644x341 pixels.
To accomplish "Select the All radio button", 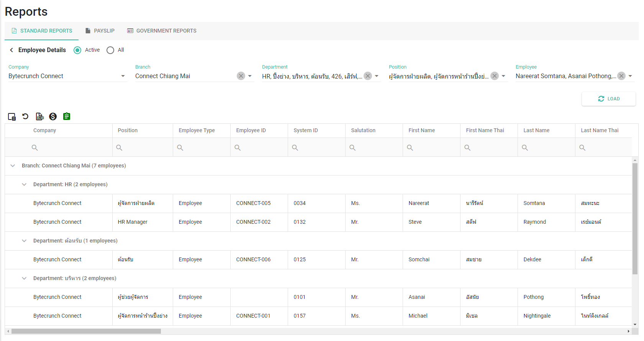I will coord(110,50).
